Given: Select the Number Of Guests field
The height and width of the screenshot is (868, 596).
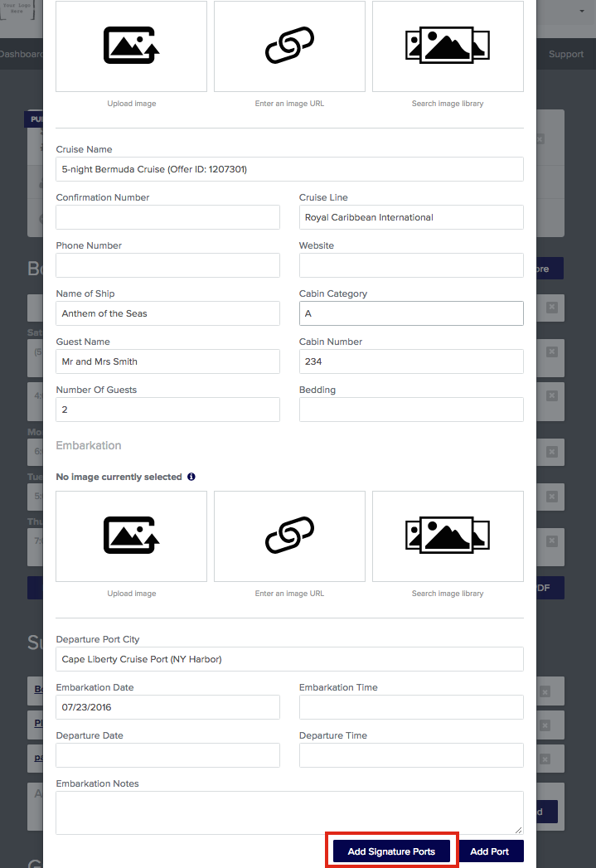Looking at the screenshot, I should (167, 410).
